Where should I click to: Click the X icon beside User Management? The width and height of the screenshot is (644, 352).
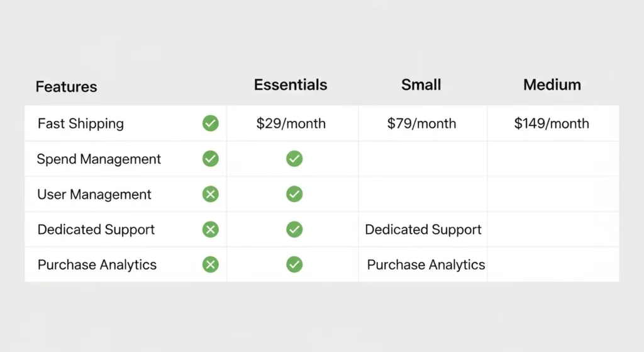tap(211, 194)
